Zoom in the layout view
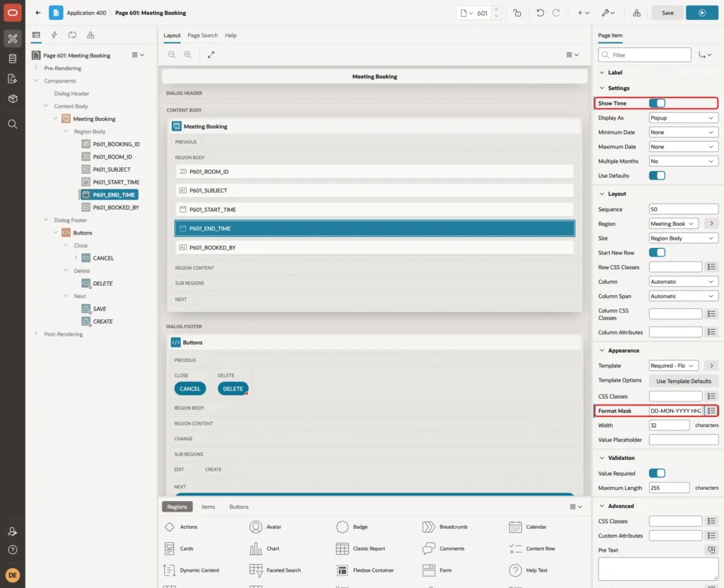Screen dimensions: 724x588 click(x=187, y=54)
